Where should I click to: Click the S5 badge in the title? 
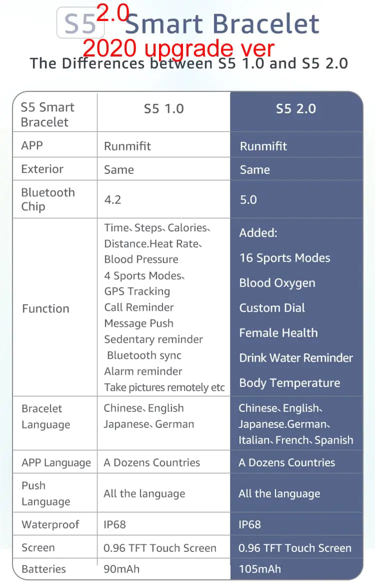(x=80, y=23)
